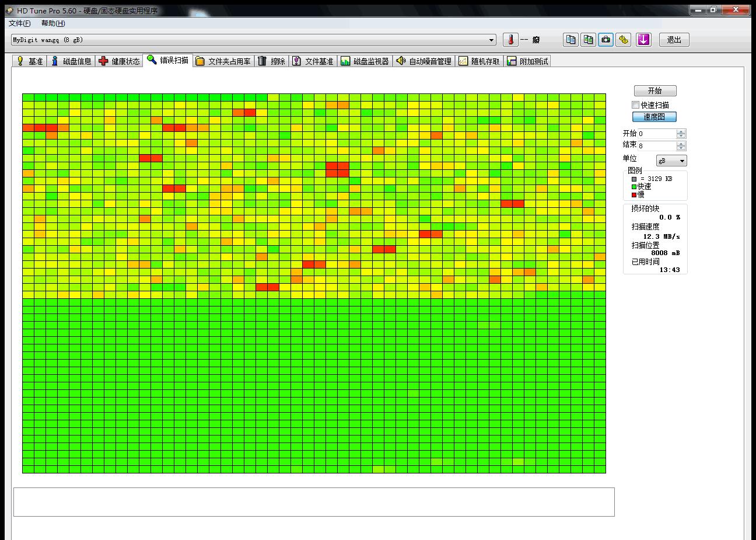Decrease the 结束 value with down arrow
The width and height of the screenshot is (756, 540).
681,148
